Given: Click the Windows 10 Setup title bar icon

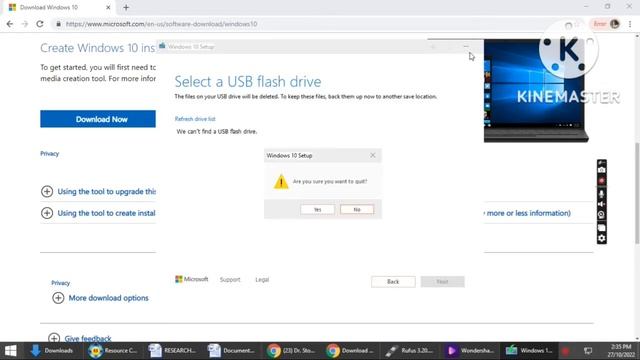Looking at the screenshot, I should 162,46.
